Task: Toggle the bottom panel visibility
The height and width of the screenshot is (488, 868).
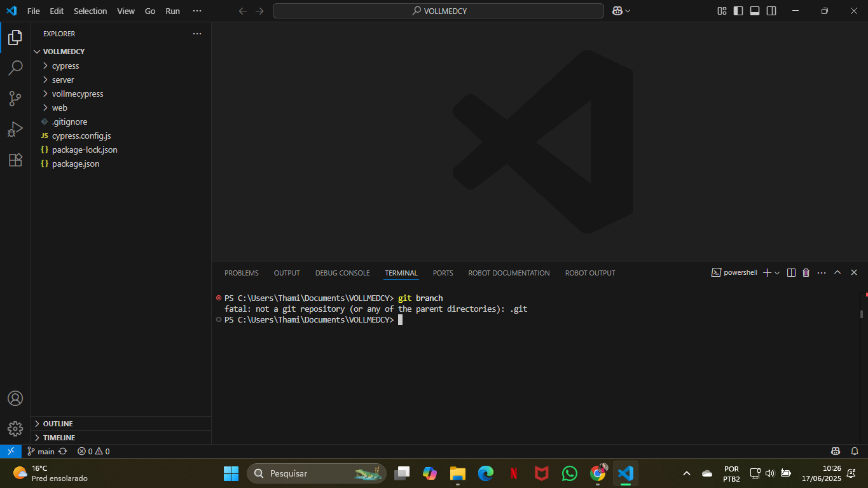Action: tap(755, 11)
